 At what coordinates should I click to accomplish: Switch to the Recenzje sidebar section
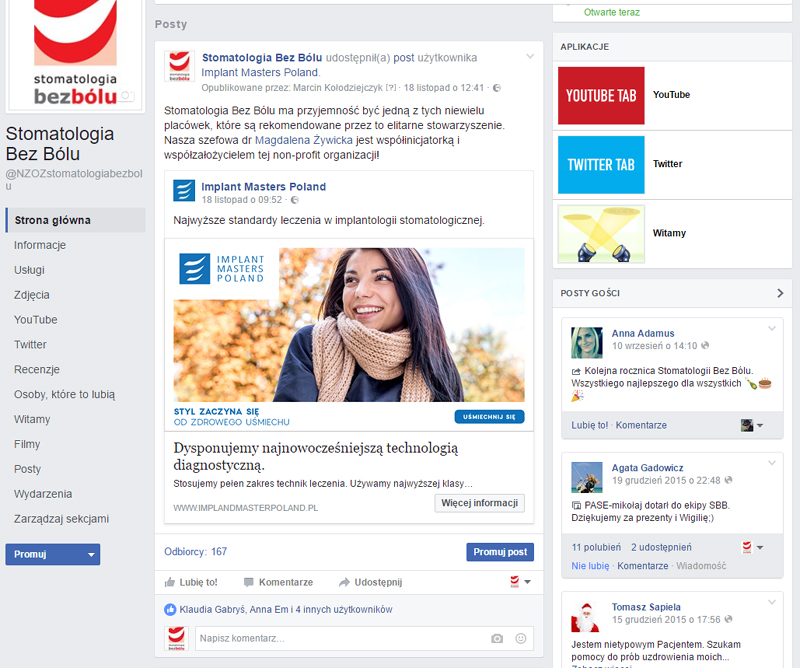pos(38,369)
